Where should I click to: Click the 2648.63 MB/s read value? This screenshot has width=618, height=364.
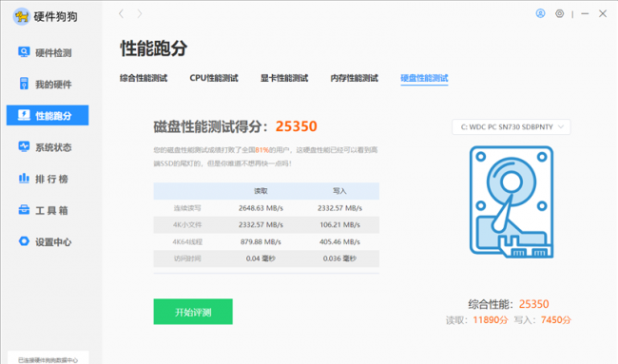coord(261,208)
